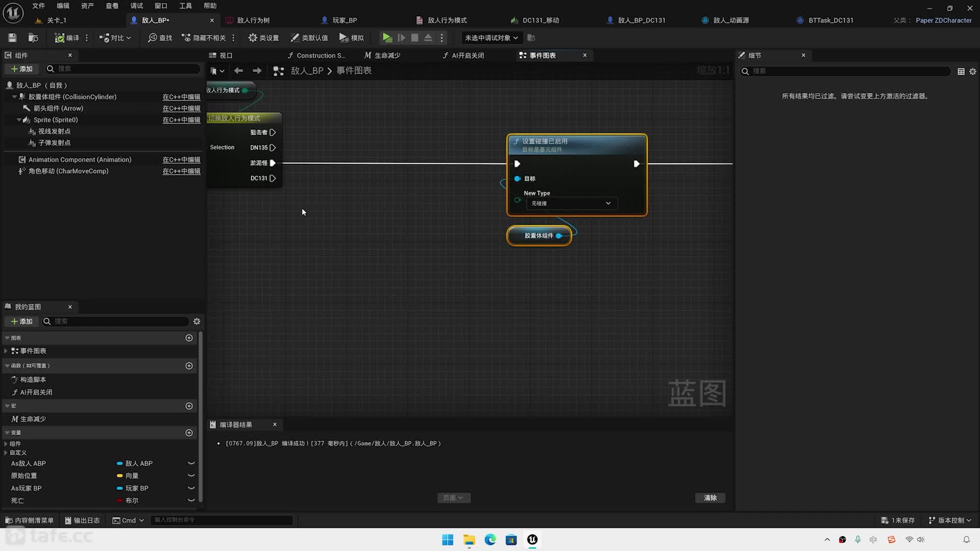Click 玩家 BP type color pill
Screen dimensions: 980x551
119,488
